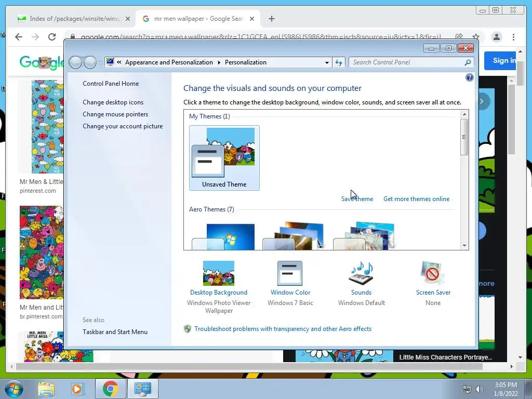Go to Control Panel Home

click(111, 84)
